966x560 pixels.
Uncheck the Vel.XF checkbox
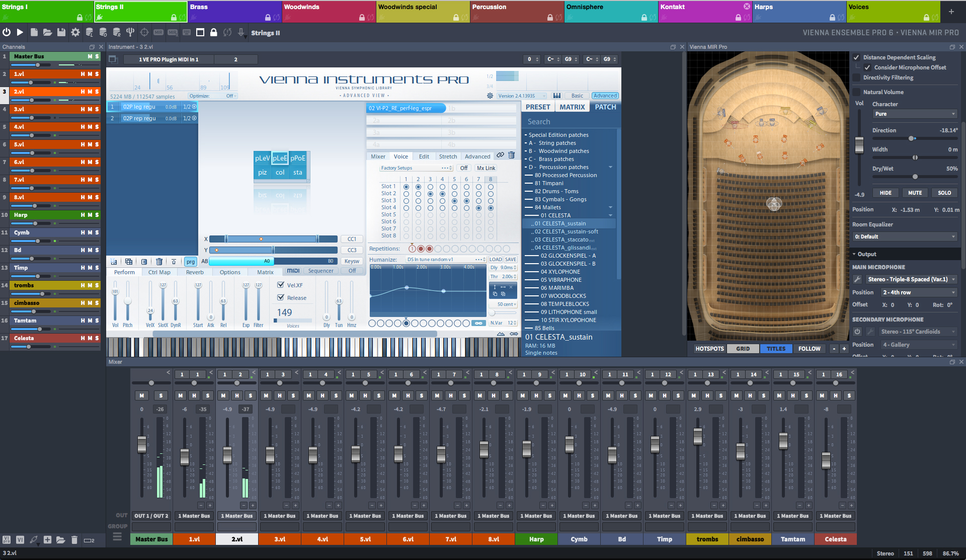click(x=281, y=285)
